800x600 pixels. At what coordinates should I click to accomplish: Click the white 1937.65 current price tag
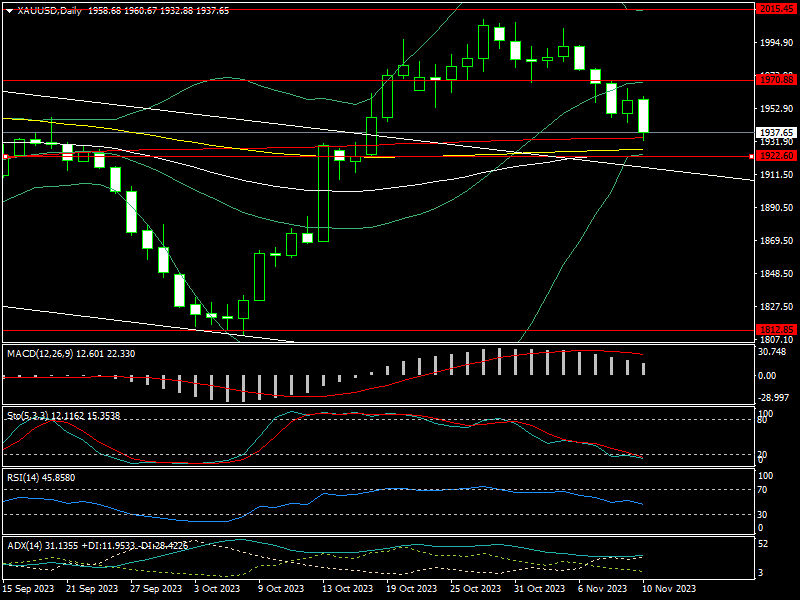776,132
